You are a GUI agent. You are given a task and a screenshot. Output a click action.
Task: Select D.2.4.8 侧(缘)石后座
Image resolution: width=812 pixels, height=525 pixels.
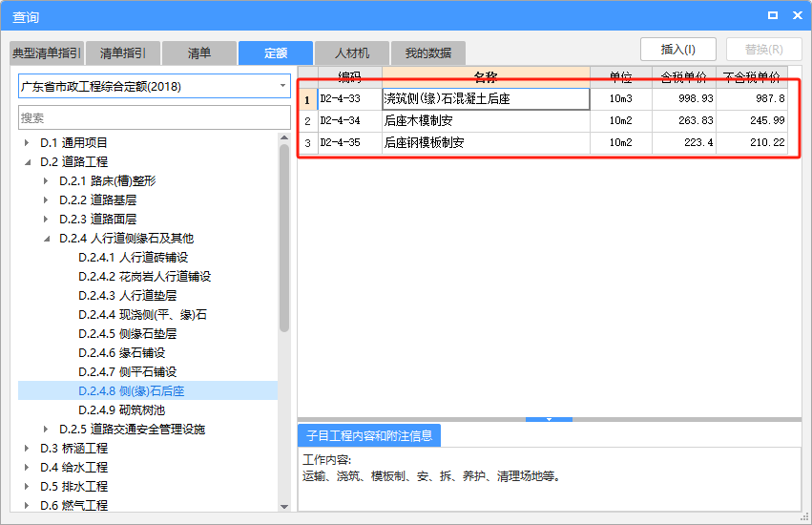point(131,391)
